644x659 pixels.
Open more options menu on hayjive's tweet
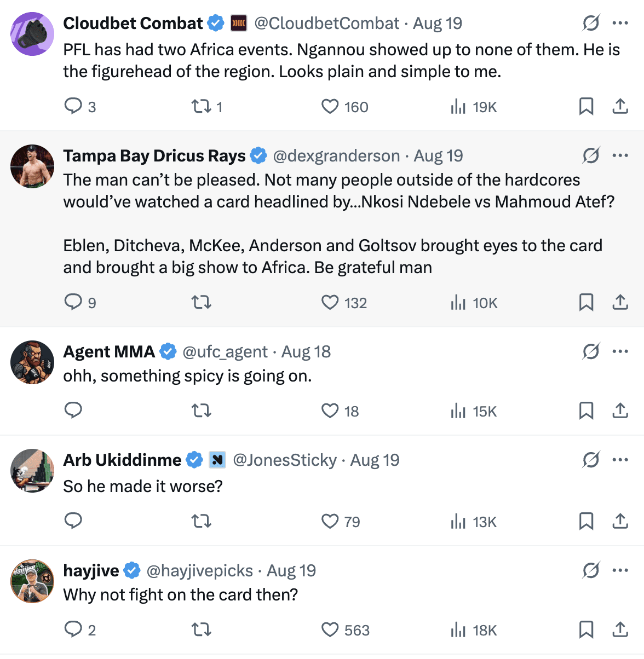point(620,570)
